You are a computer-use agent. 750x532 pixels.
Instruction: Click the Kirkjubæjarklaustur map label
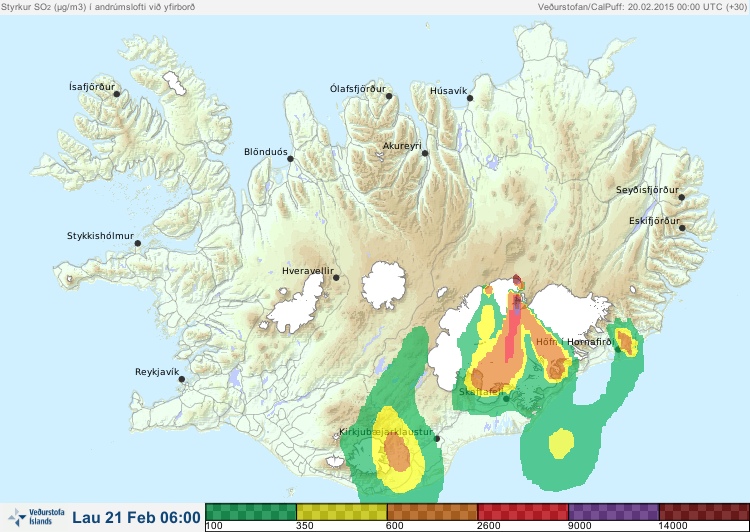pyautogui.click(x=386, y=432)
